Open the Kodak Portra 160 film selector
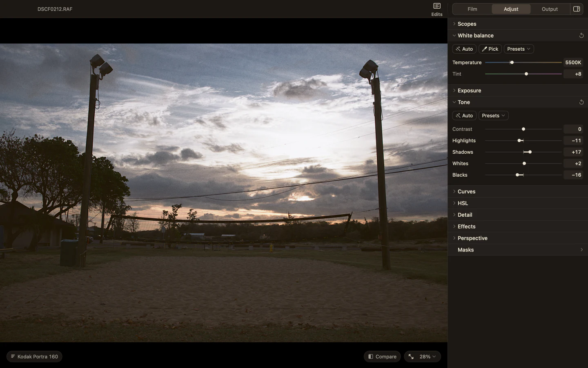This screenshot has height=368, width=588. tap(34, 357)
